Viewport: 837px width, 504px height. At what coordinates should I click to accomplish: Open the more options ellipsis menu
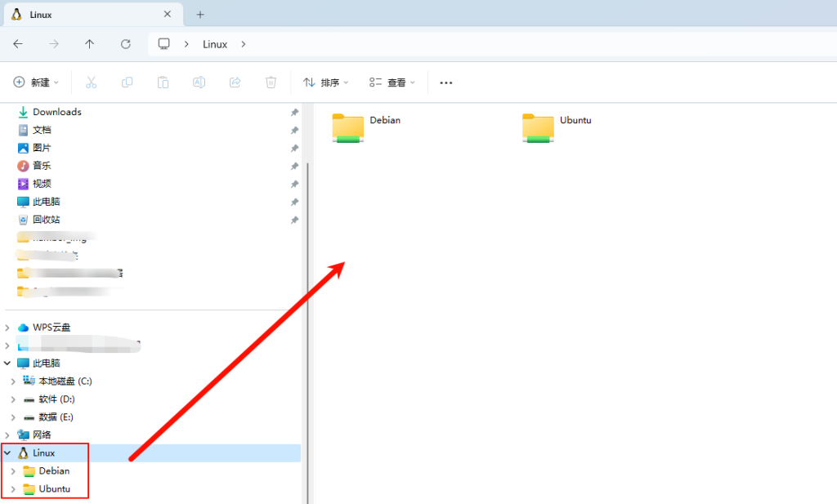(446, 83)
